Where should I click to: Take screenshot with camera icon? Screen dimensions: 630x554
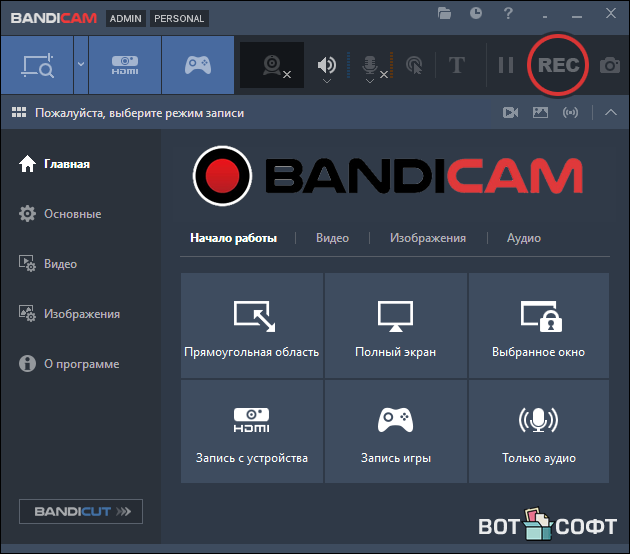(610, 65)
